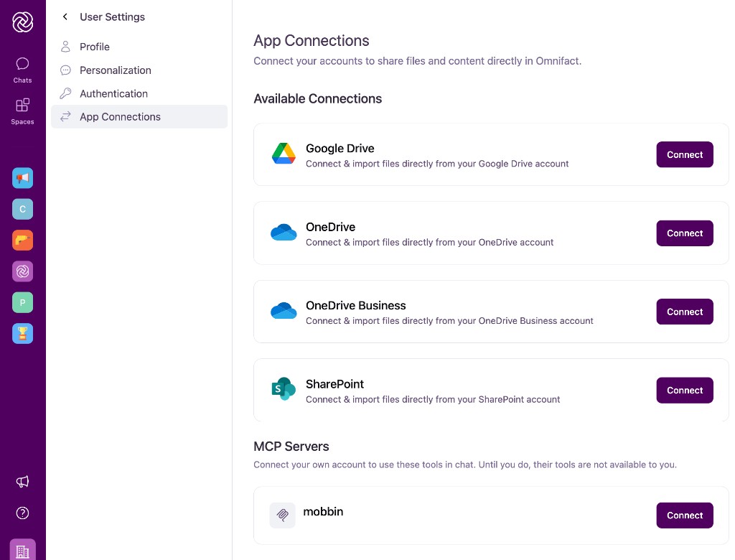Click the mobbin server icon
Viewport: 735px width, 560px height.
[x=282, y=515]
